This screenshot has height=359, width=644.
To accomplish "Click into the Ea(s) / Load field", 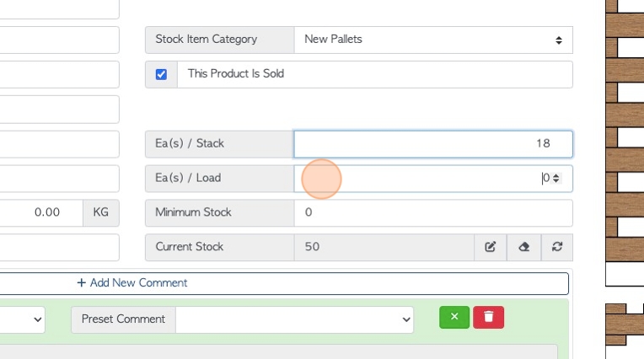I will pyautogui.click(x=433, y=179).
